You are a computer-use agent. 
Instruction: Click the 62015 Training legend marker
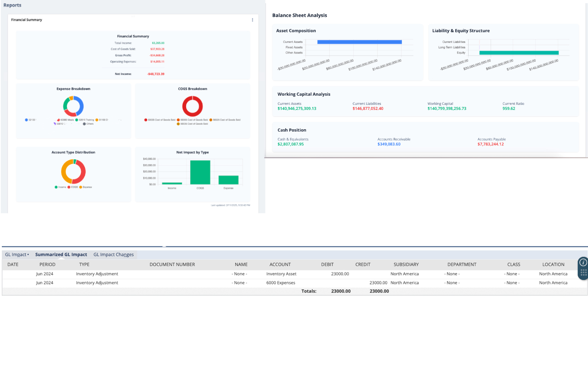(x=77, y=120)
